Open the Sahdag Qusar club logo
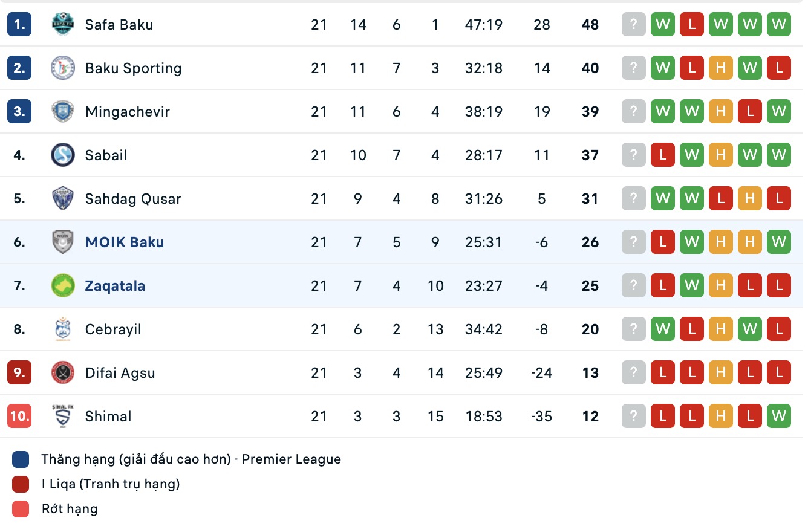 tap(63, 198)
